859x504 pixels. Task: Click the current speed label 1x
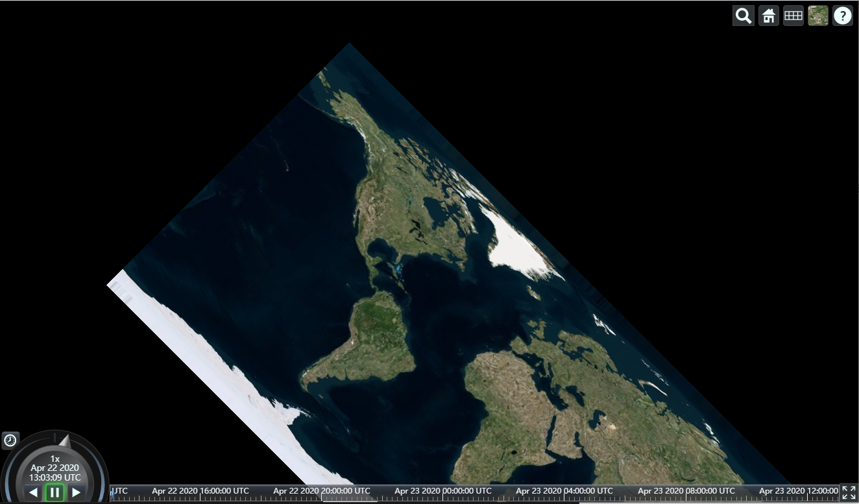click(x=55, y=459)
